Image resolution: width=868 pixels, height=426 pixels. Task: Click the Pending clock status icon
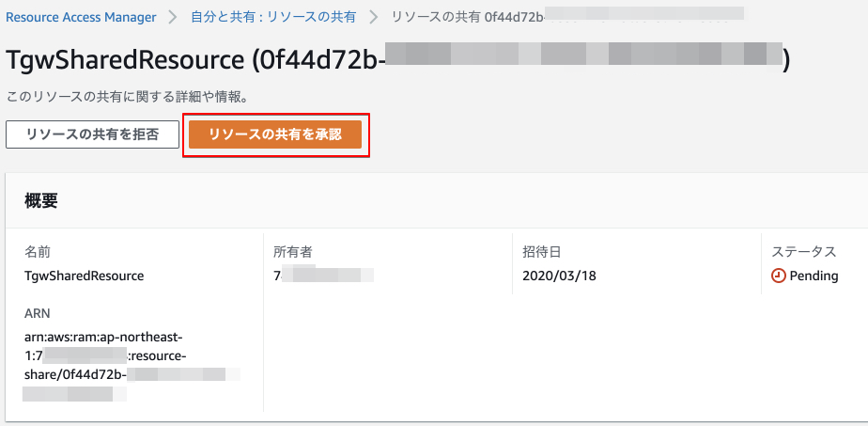pyautogui.click(x=779, y=276)
